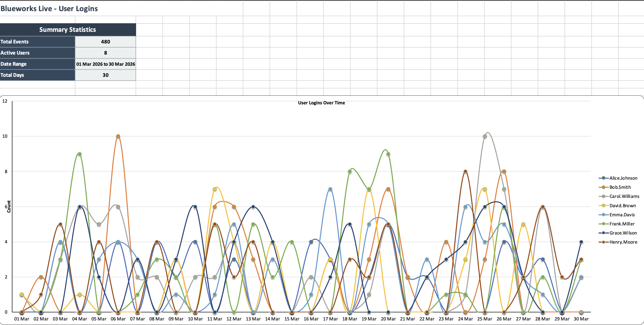This screenshot has height=325, width=644.
Task: Select the Total Days label cell
Action: 37,75
